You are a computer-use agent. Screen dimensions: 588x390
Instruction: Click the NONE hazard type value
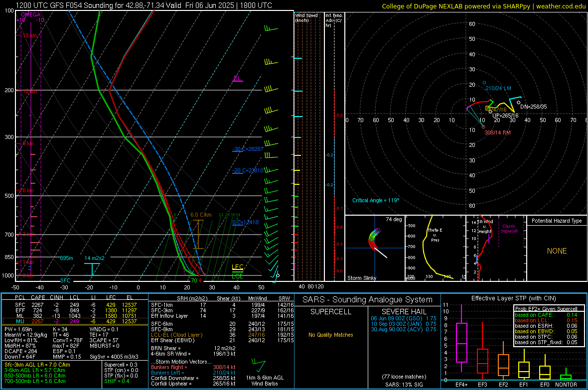point(557,251)
